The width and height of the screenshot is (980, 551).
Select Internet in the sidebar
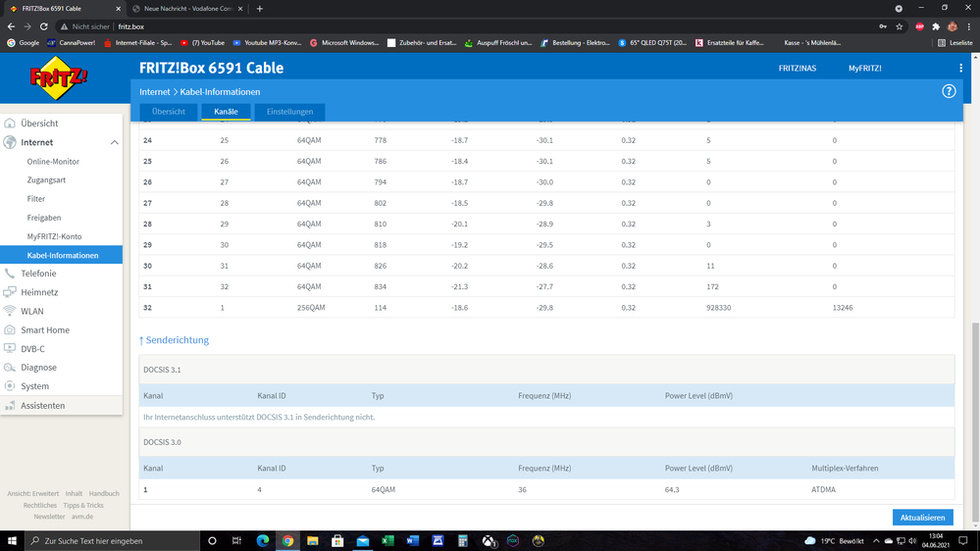click(37, 142)
